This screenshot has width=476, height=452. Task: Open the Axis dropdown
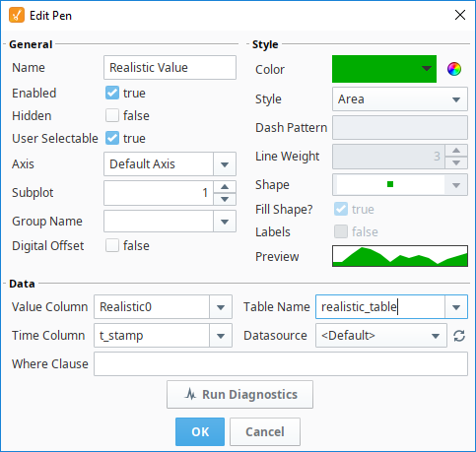coord(170,163)
